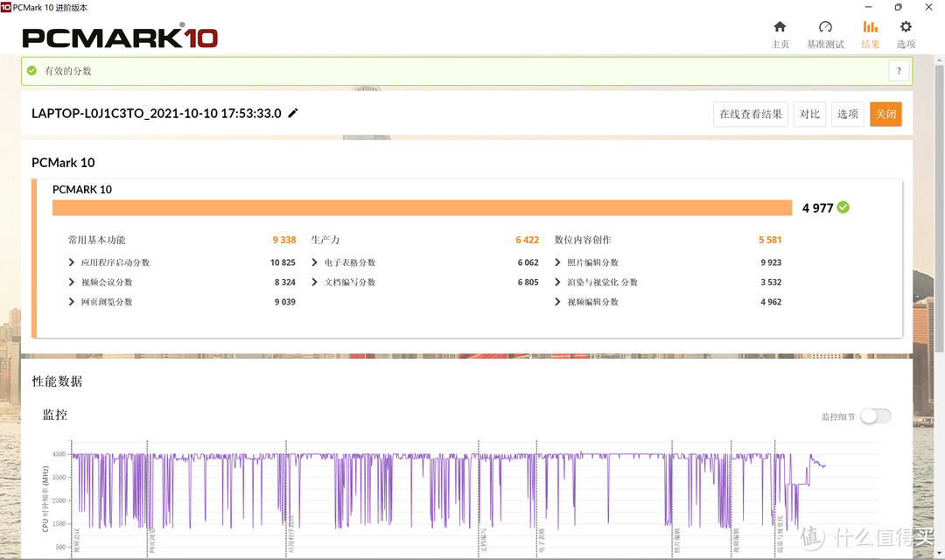Click the 性能数据 section heading
Image resolution: width=945 pixels, height=560 pixels.
(x=57, y=381)
